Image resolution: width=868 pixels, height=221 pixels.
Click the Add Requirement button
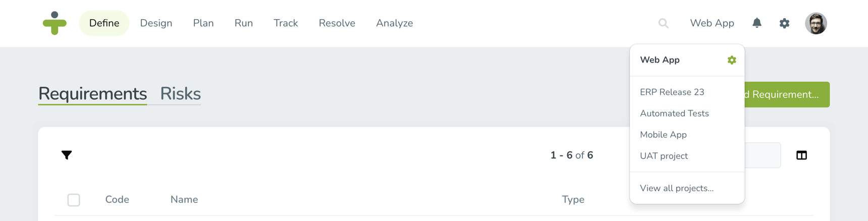[787, 94]
